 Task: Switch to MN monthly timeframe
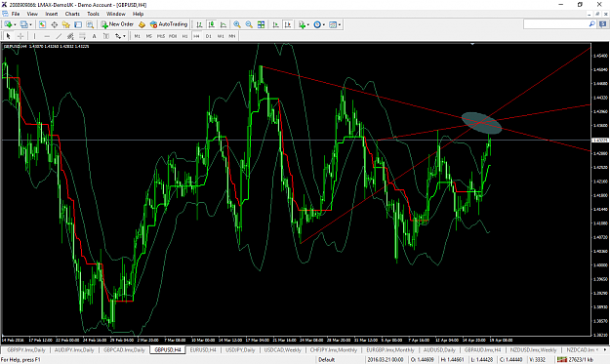click(x=232, y=36)
